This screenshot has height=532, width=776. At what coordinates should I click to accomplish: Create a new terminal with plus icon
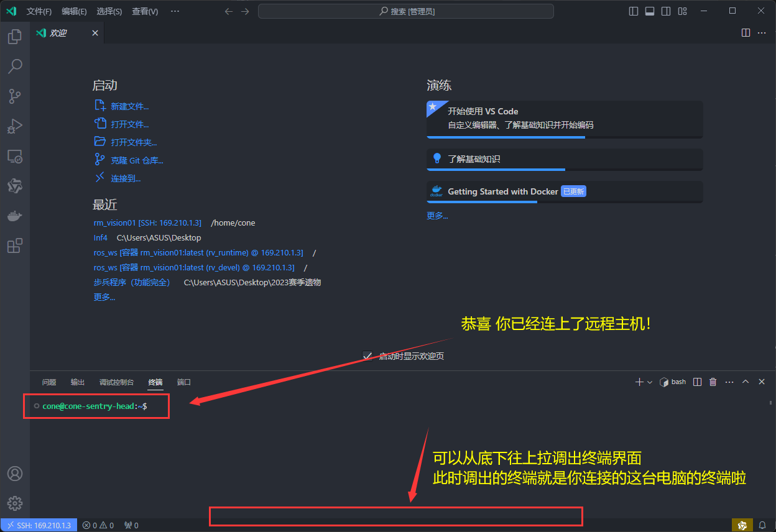(x=639, y=382)
